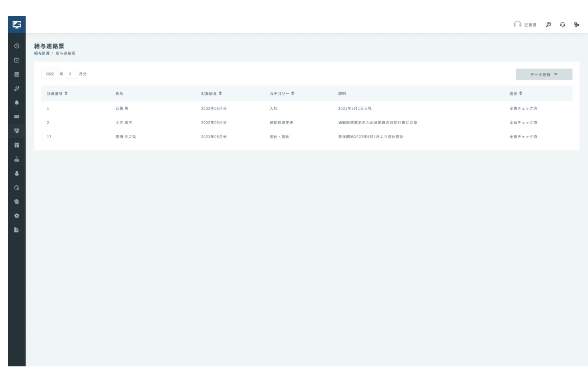This screenshot has height=378, width=588.
Task: Open the gift box sidebar icon
Action: coord(17,145)
